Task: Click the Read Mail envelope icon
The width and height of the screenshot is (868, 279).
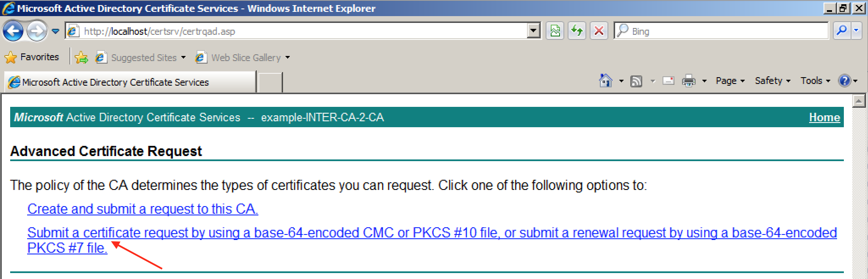Action: (668, 81)
